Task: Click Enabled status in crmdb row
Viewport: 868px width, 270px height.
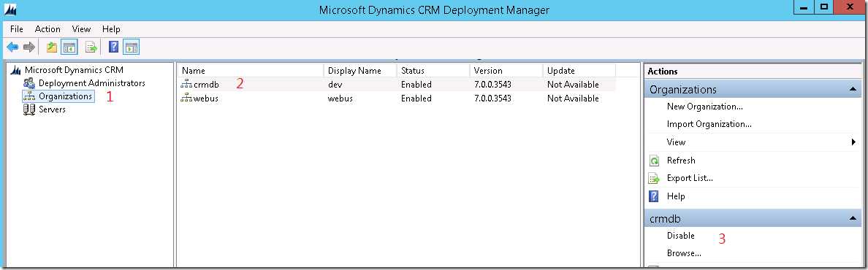Action: click(416, 85)
